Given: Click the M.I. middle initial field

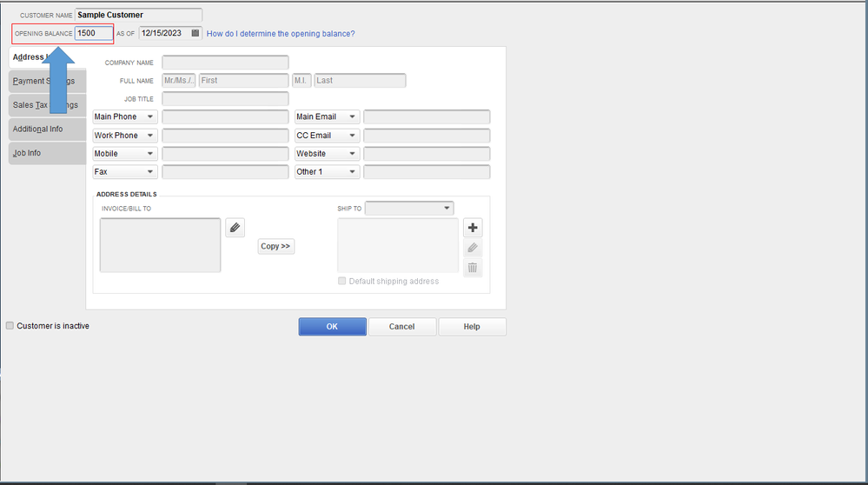Looking at the screenshot, I should coord(301,81).
